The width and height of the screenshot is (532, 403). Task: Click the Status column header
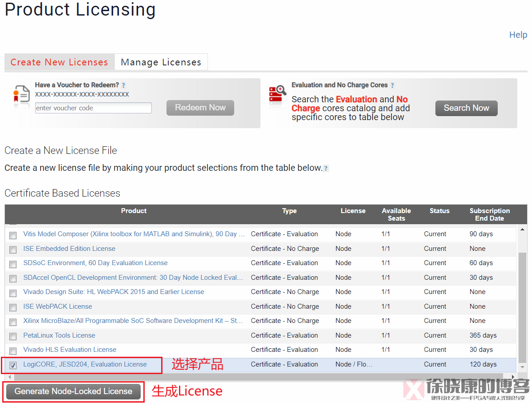point(439,211)
